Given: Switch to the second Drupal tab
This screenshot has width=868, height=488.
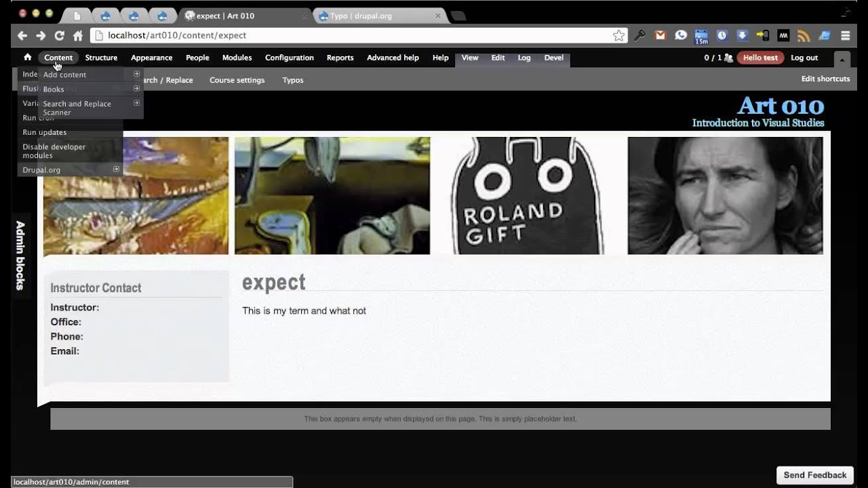Looking at the screenshot, I should click(x=105, y=16).
